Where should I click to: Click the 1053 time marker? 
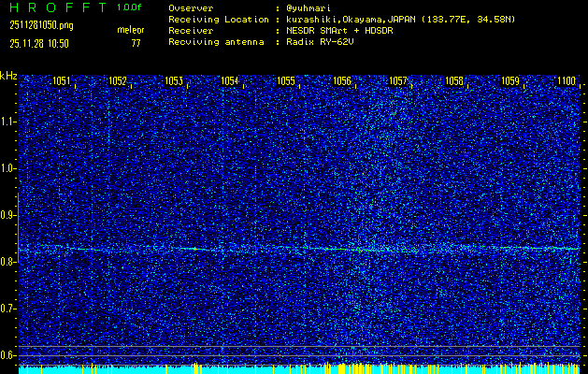click(x=174, y=81)
